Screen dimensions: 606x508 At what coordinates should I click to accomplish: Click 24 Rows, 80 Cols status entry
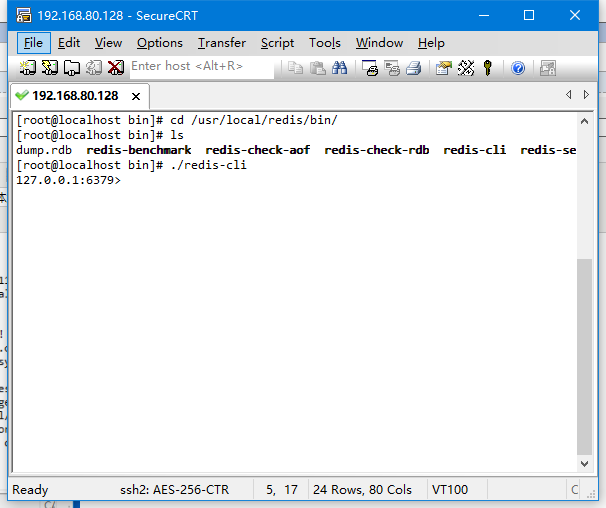(x=363, y=490)
